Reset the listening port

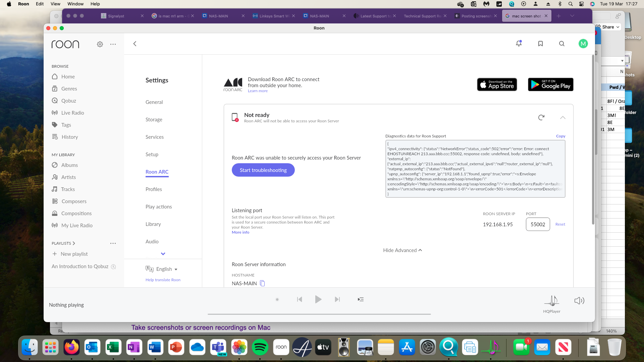(x=560, y=225)
